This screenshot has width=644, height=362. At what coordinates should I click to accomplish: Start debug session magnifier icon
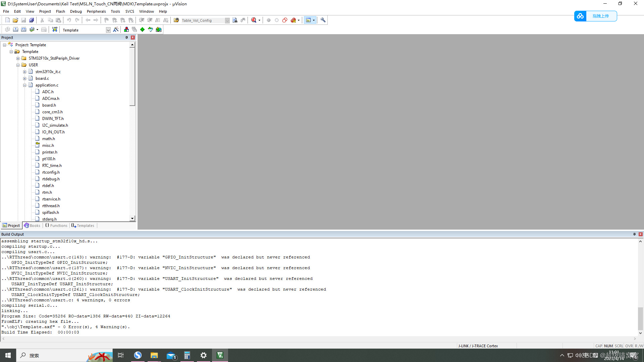(254, 20)
